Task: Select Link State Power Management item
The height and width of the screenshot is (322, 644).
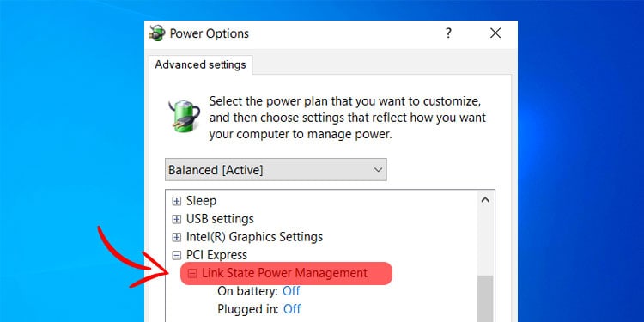Action: click(284, 273)
